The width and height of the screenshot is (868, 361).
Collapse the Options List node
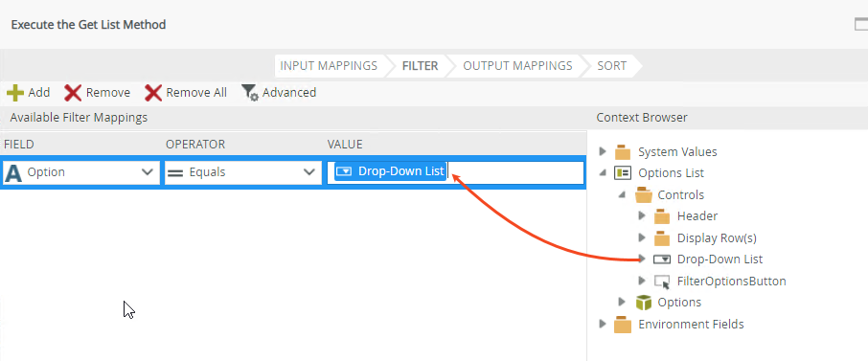pyautogui.click(x=603, y=173)
